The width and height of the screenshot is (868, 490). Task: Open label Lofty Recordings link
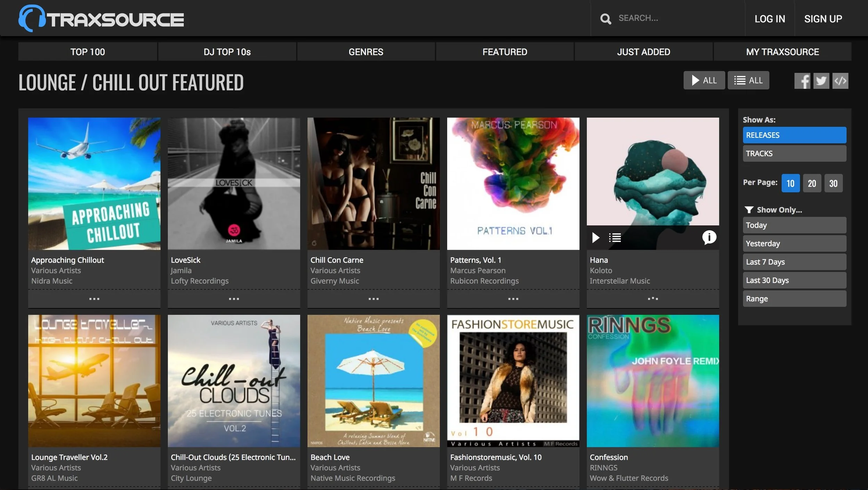tap(200, 281)
